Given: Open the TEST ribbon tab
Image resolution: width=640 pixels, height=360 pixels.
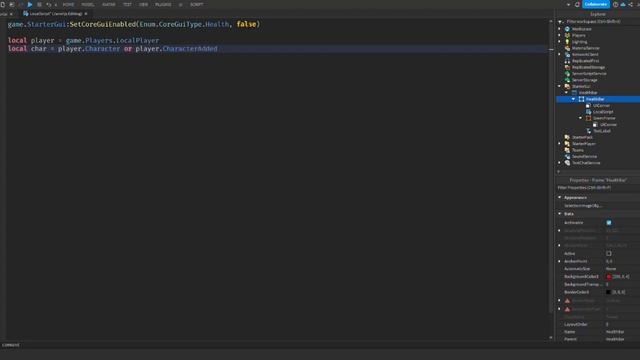Looking at the screenshot, I should (127, 4).
